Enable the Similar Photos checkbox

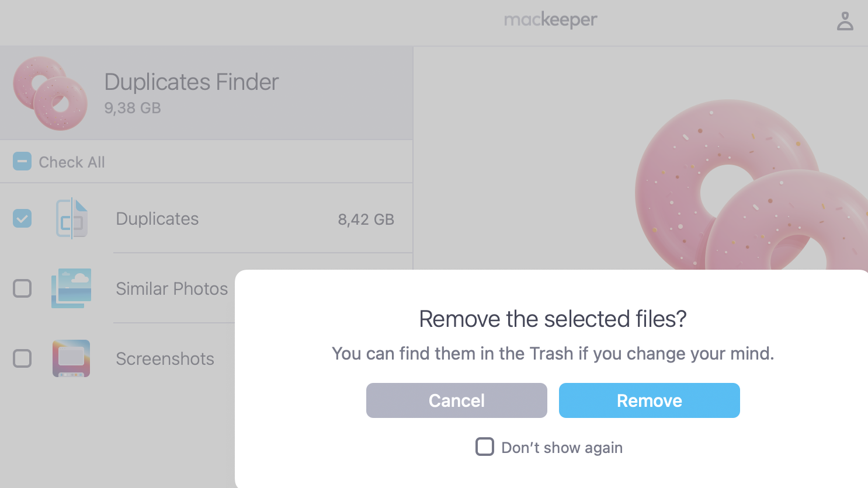(x=22, y=288)
